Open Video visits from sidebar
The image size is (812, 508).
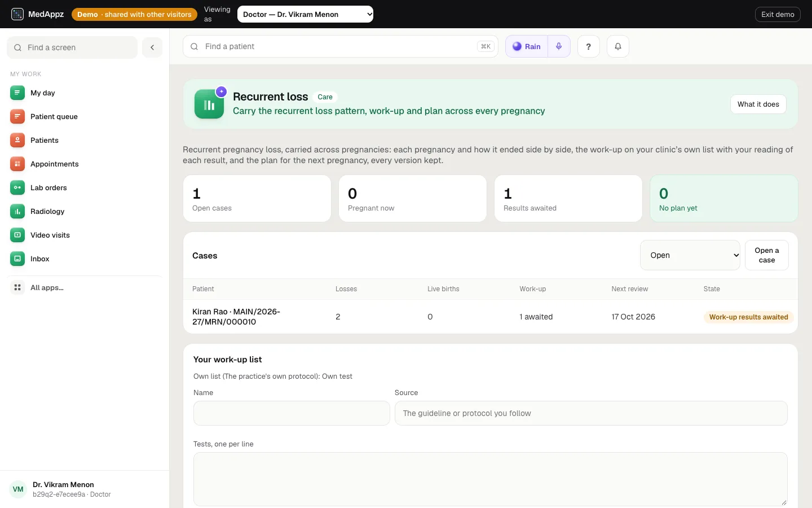[x=85, y=235]
